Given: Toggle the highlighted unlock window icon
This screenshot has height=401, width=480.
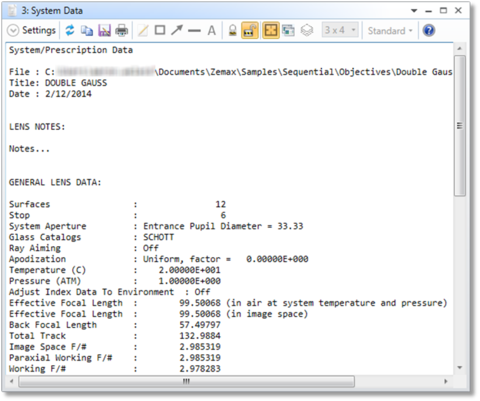Looking at the screenshot, I should [x=250, y=31].
